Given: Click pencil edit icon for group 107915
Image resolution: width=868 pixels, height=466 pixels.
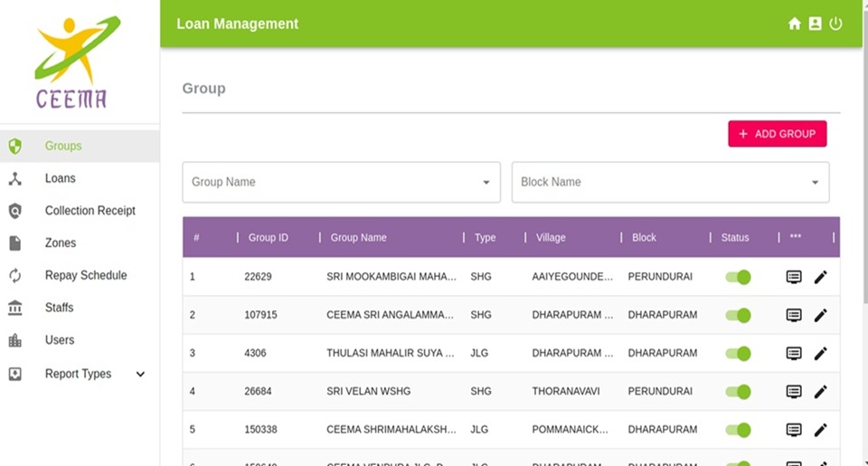Looking at the screenshot, I should click(x=820, y=315).
